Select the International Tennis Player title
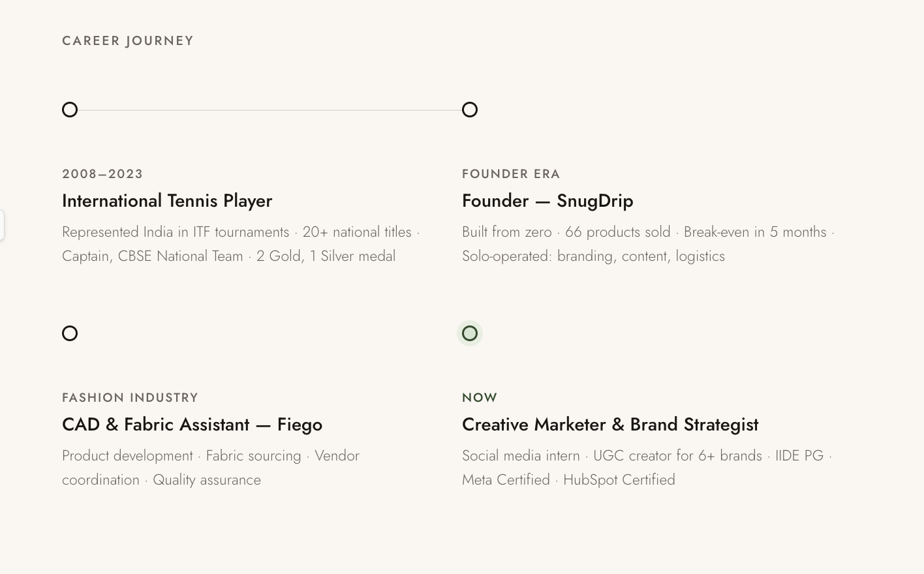 click(x=167, y=201)
